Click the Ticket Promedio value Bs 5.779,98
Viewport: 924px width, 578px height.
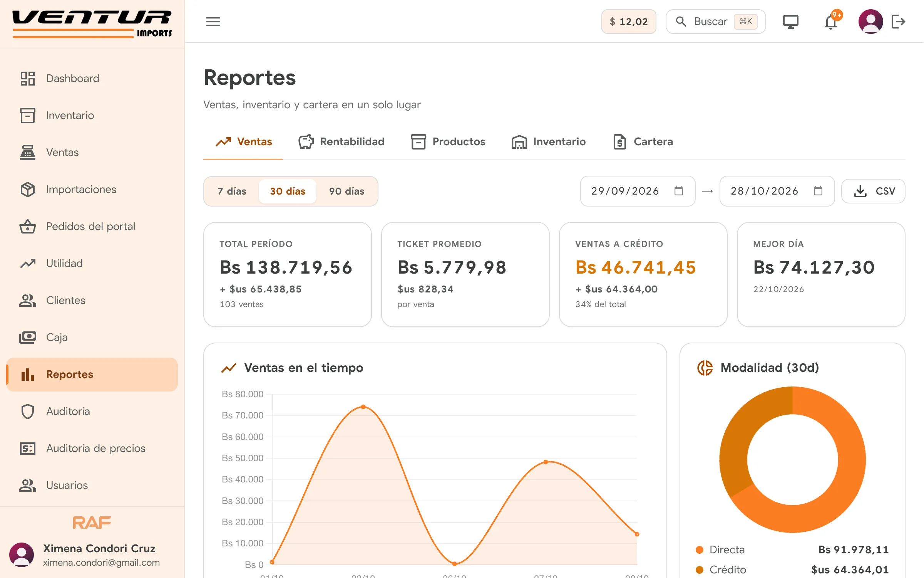(x=452, y=267)
